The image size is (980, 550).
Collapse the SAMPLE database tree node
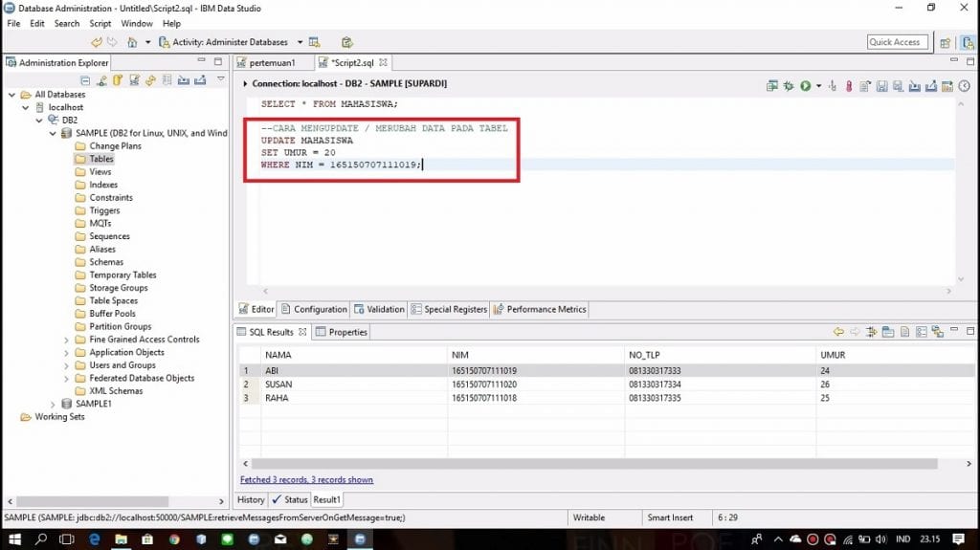[x=54, y=134]
